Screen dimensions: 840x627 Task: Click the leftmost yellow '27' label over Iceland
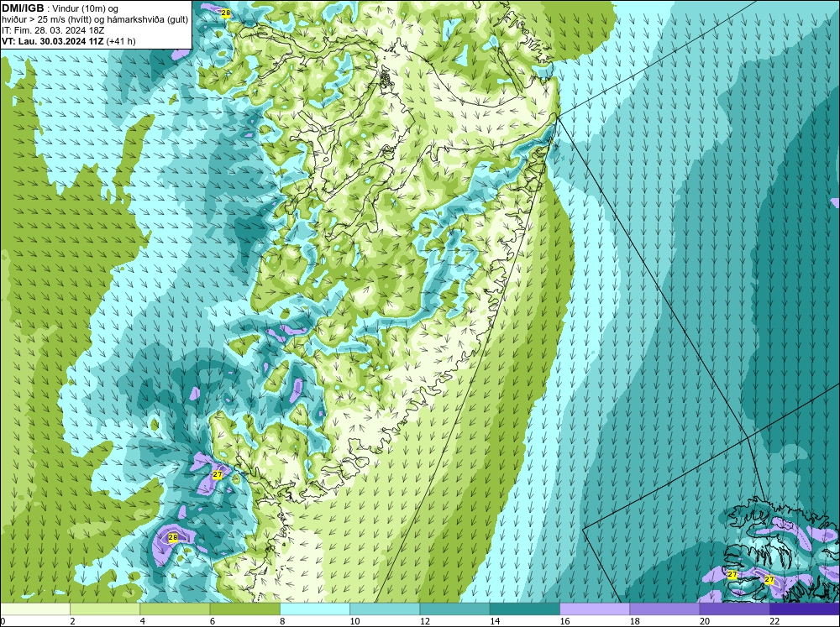[732, 574]
